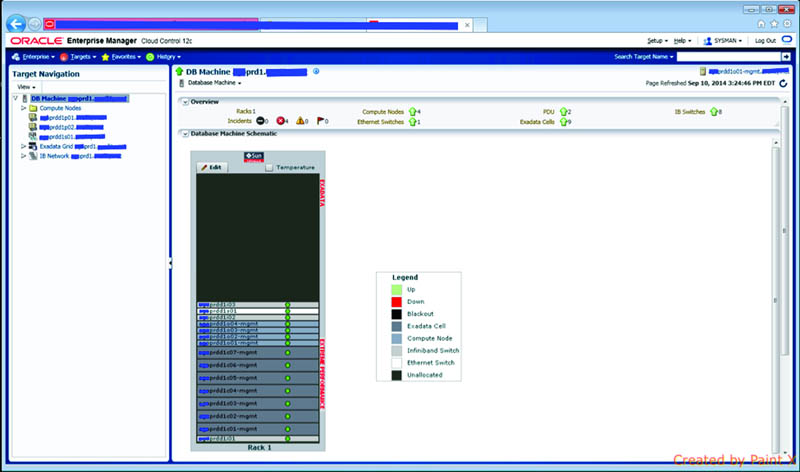Click the up arrow next to Compute Nodes
Viewport: 800px width, 472px height.
[412, 112]
